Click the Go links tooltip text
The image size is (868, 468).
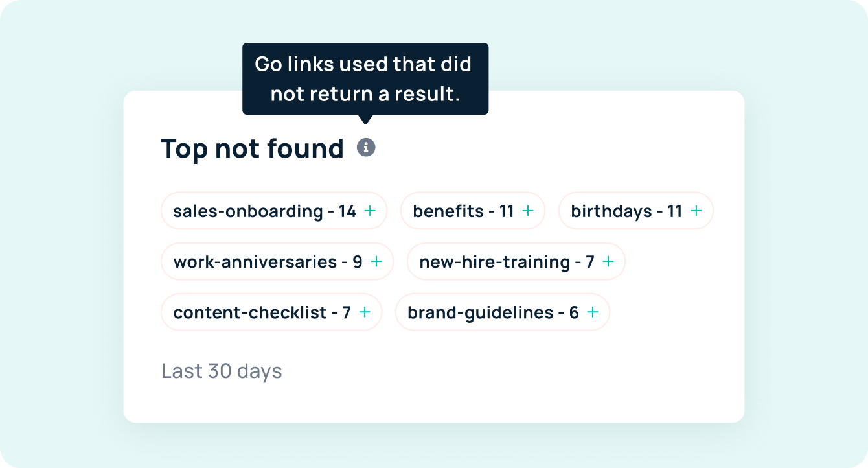coord(365,79)
